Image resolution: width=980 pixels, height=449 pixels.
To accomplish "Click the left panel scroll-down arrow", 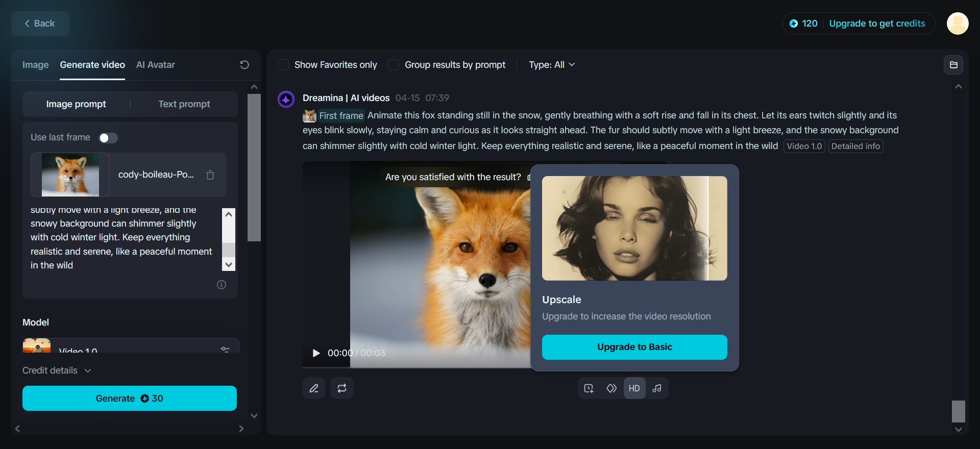I will coord(254,416).
